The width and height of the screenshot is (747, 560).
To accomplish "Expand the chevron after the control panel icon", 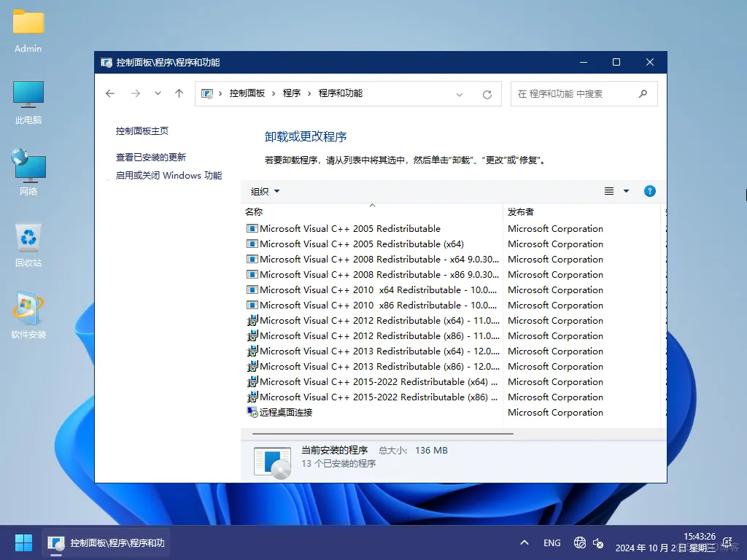I will 220,94.
